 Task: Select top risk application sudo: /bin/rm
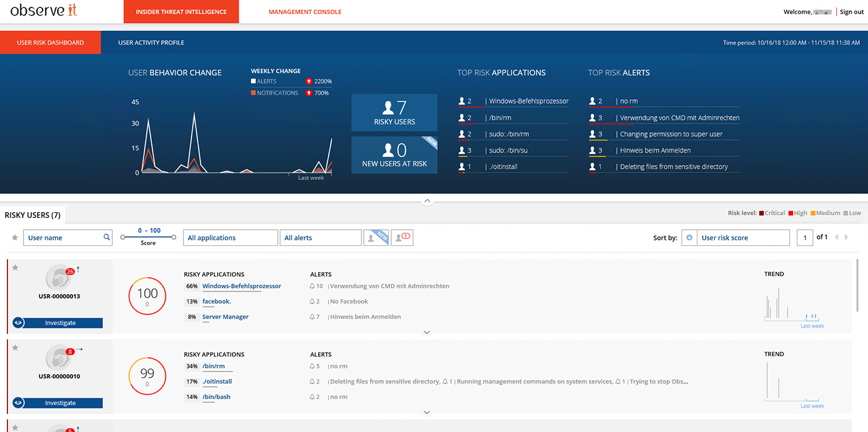tap(508, 134)
